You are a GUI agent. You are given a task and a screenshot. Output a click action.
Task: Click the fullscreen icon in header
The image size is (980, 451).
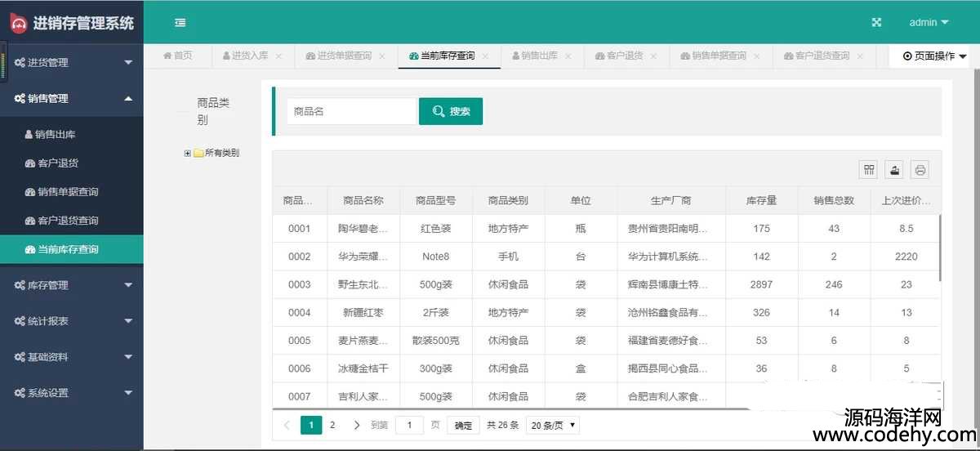[x=876, y=23]
